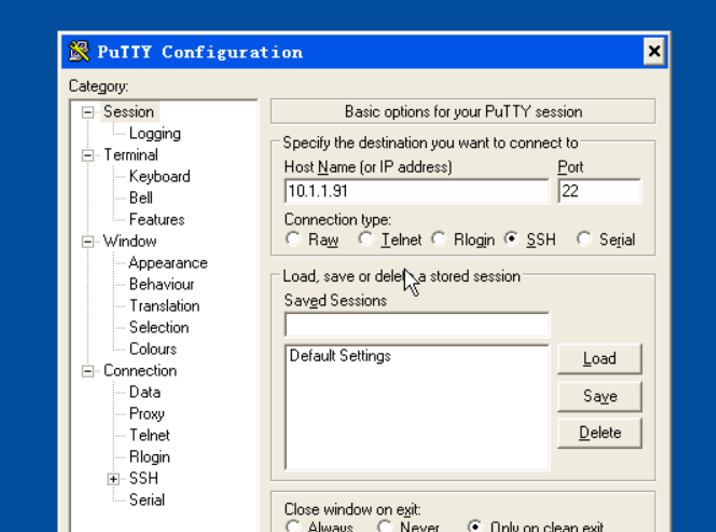
Task: Open the Translation category
Action: tap(164, 306)
